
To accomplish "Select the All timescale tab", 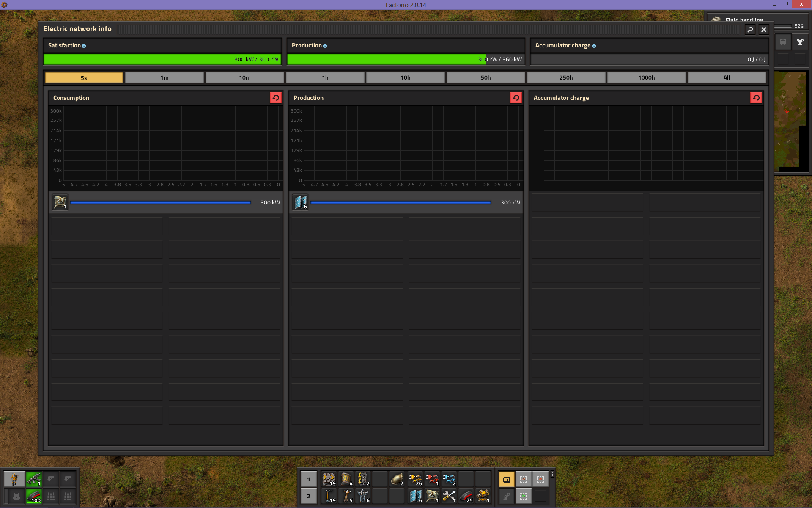I will click(727, 77).
